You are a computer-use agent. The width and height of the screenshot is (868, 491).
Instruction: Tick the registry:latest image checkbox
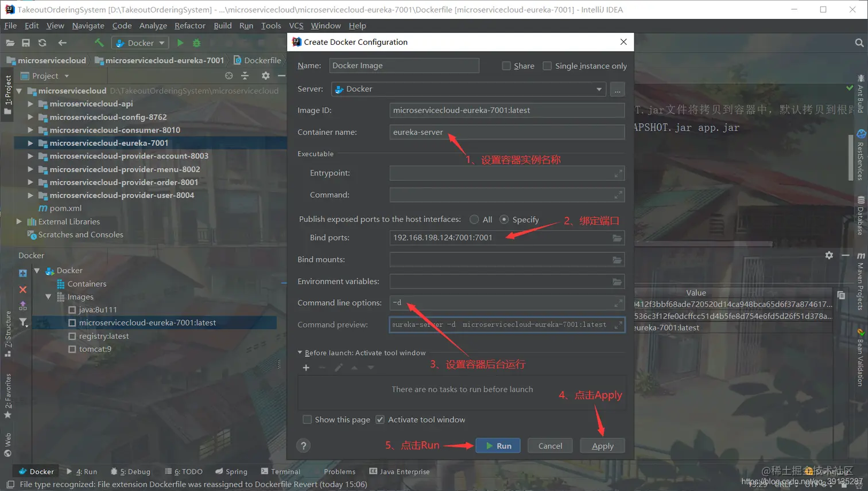72,336
